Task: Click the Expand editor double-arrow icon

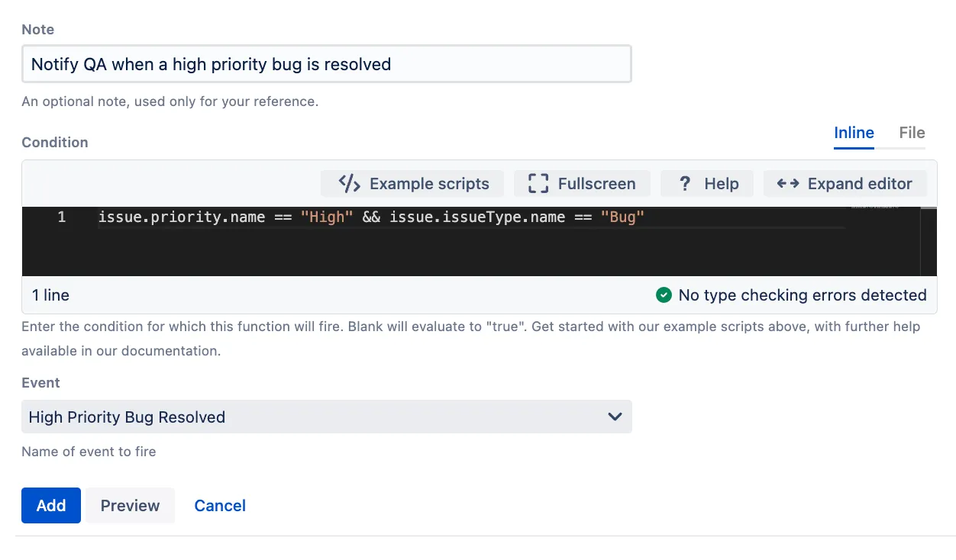Action: [788, 184]
